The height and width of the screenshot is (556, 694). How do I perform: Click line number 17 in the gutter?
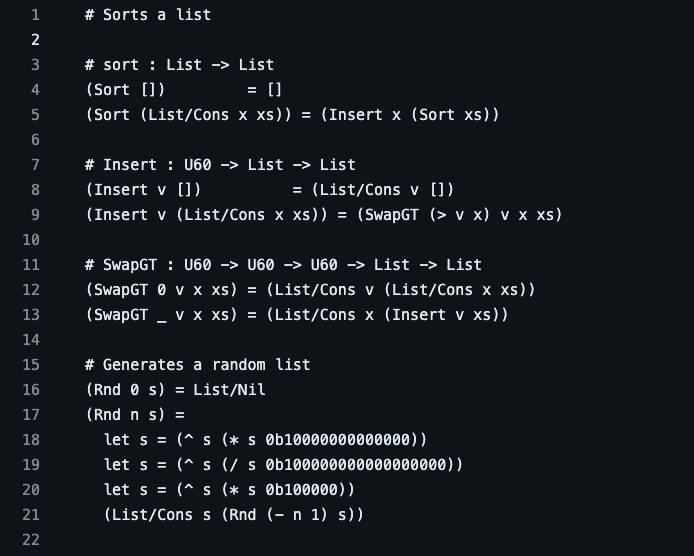[x=31, y=415]
